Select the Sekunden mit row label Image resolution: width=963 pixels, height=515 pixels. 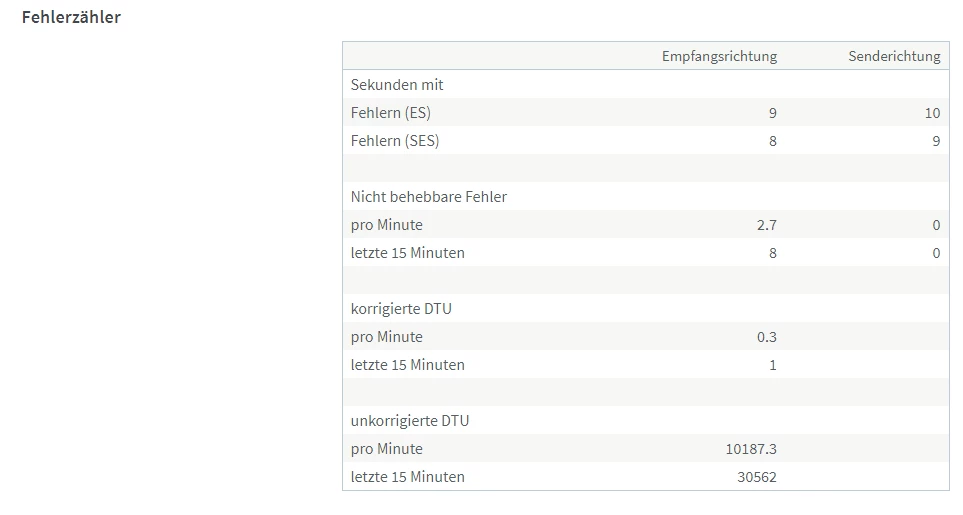click(x=397, y=85)
